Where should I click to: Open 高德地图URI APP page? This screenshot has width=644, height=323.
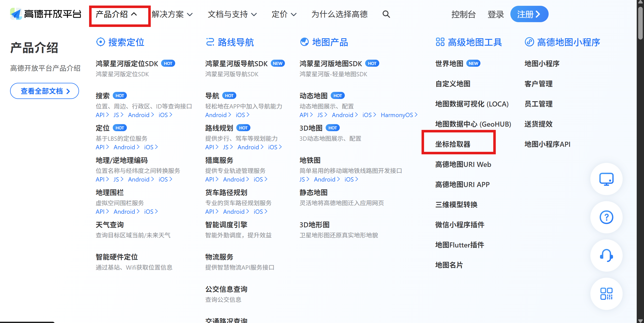click(x=462, y=185)
